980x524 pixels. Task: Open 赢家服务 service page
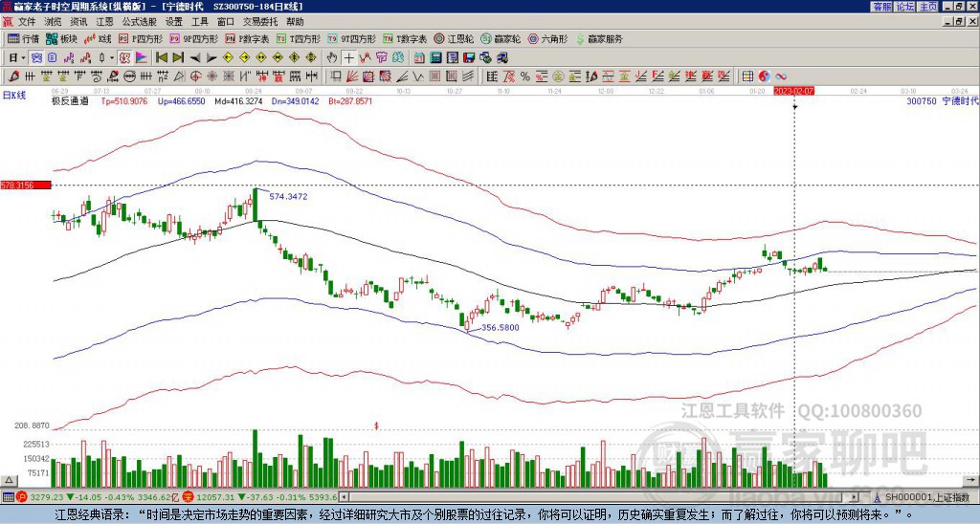point(599,38)
